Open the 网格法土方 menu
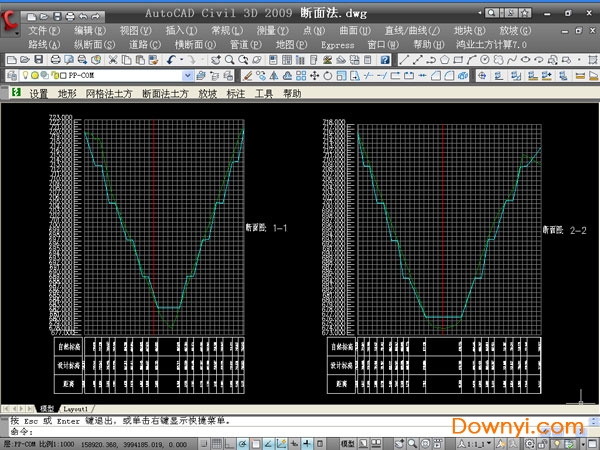The height and width of the screenshot is (450, 600). (x=109, y=93)
